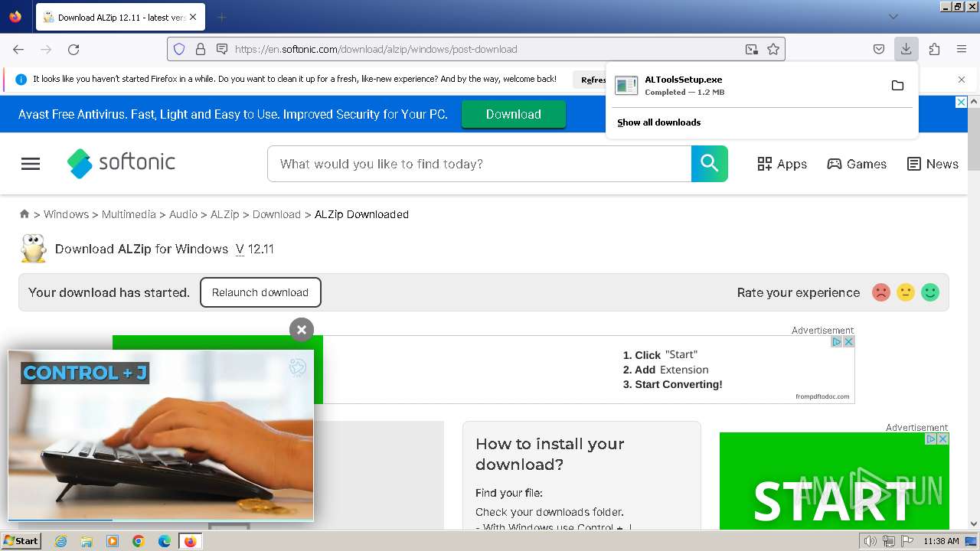Close the frompdftodoc banner ad
980x551 pixels.
click(x=848, y=341)
